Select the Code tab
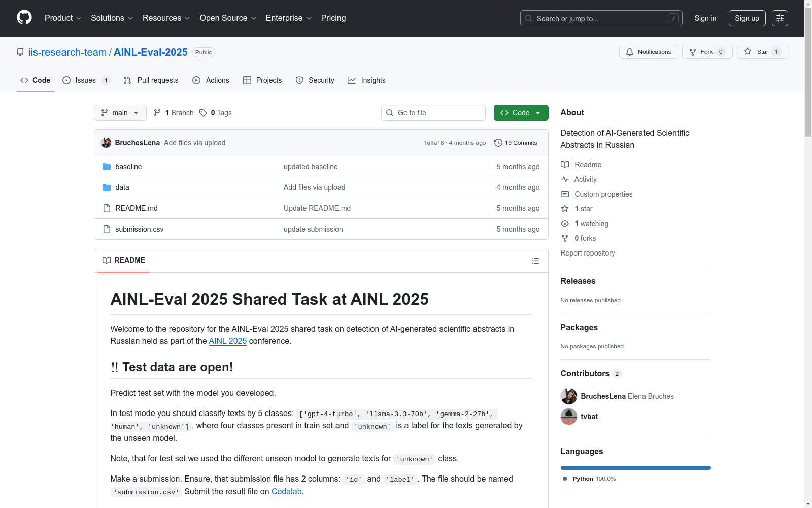Screen dimensions: 812x508 (x=36, y=80)
